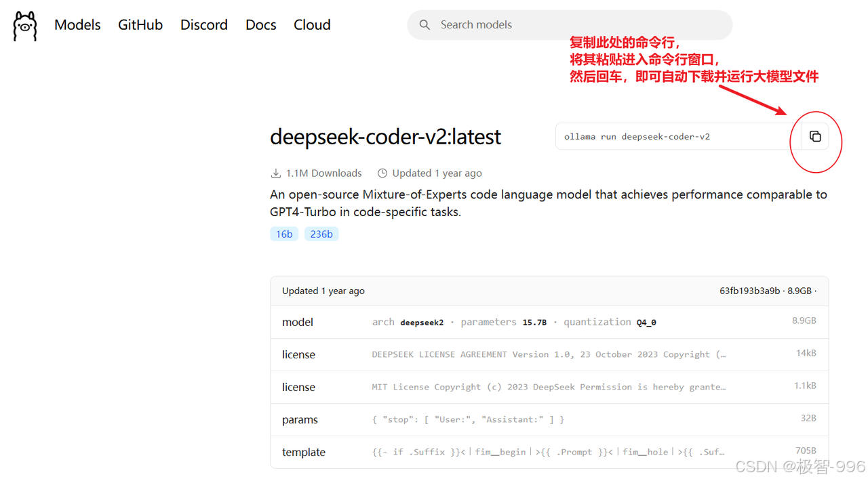Viewport: 868px width, 481px height.
Task: Click the deepseek-coder-v2:latest title
Action: pyautogui.click(x=385, y=136)
